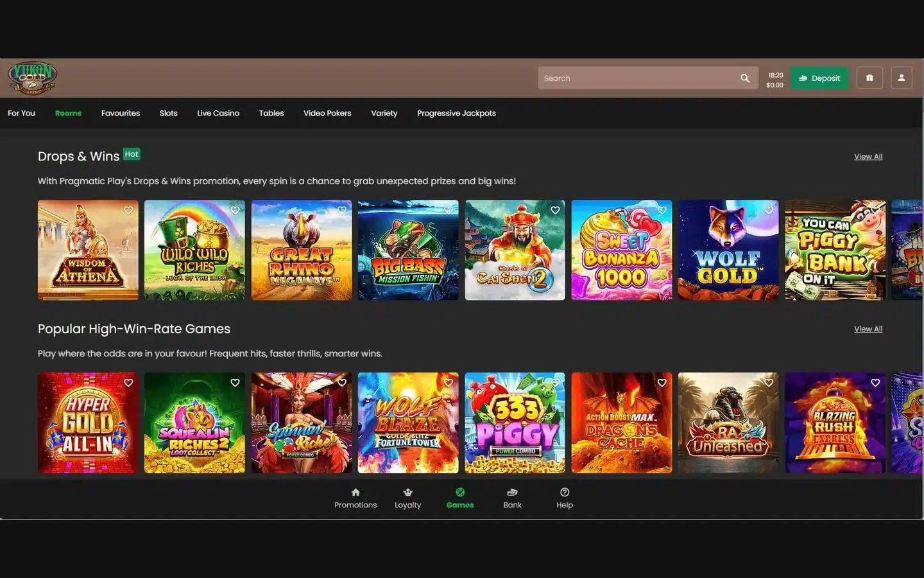This screenshot has height=578, width=924.
Task: Open the For You tab
Action: (21, 113)
